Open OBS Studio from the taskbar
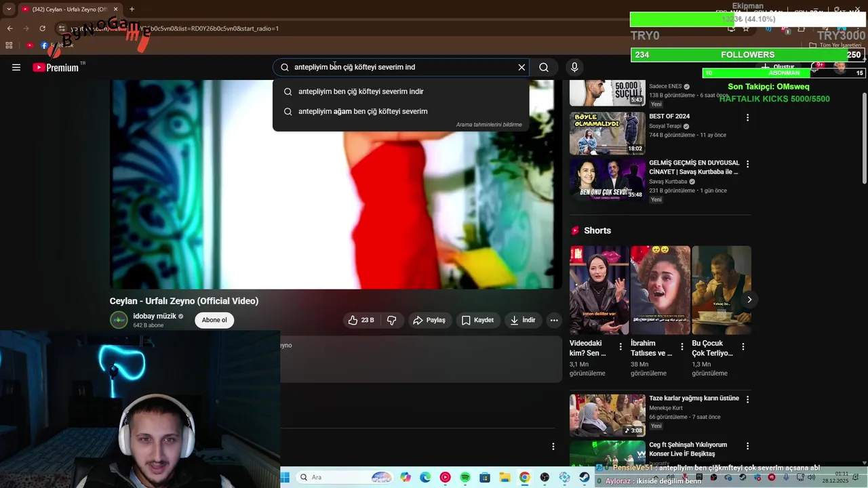The height and width of the screenshot is (488, 868). point(545,477)
